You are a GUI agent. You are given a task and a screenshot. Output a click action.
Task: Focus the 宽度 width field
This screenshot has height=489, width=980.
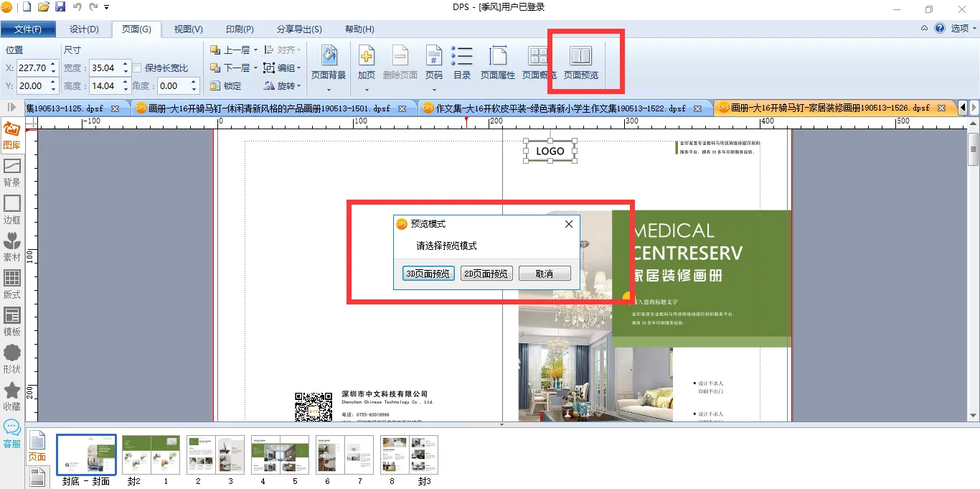(104, 67)
